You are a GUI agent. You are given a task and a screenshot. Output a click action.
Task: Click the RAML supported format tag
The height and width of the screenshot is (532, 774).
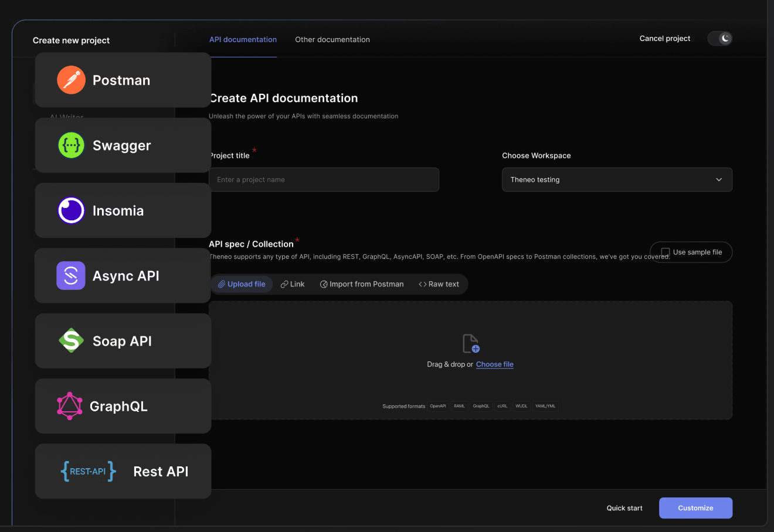[459, 406]
